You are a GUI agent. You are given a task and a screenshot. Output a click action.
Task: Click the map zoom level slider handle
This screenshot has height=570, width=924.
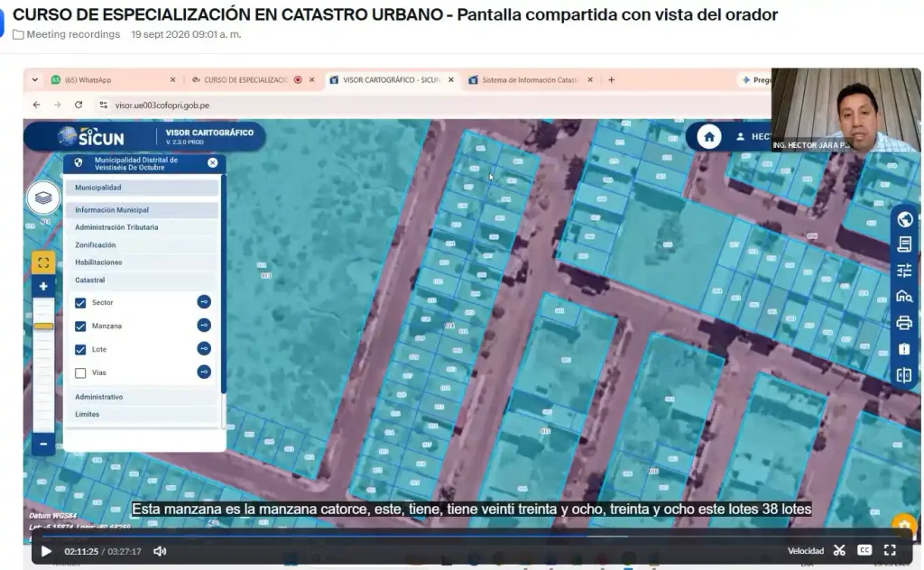tap(43, 326)
